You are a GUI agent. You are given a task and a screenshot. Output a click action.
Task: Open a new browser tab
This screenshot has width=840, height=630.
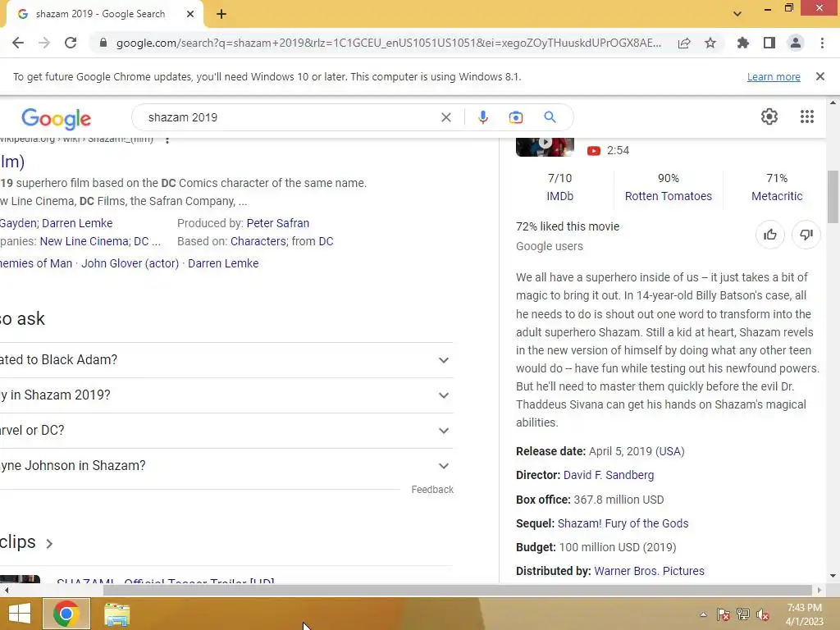(221, 14)
